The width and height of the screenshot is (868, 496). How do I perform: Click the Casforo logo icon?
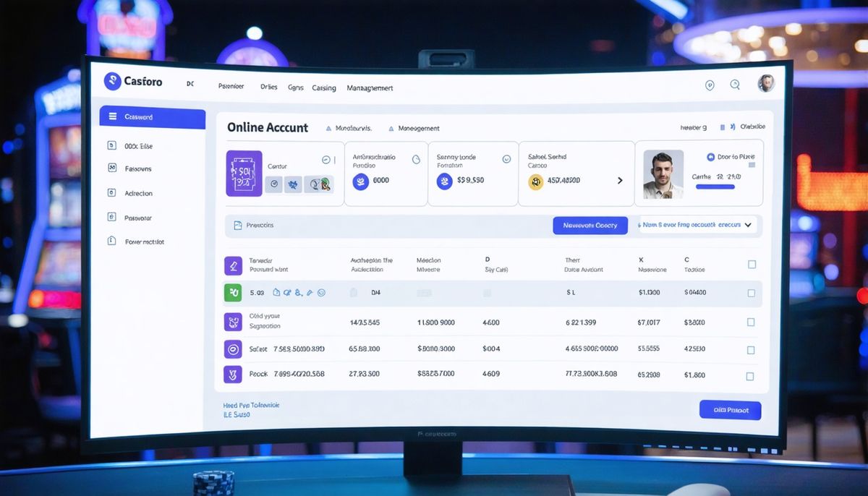coord(112,81)
